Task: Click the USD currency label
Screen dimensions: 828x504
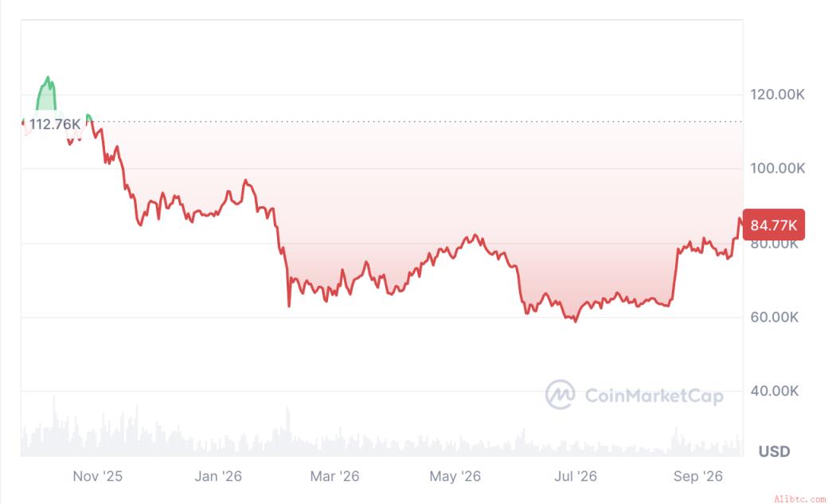Action: tap(774, 451)
